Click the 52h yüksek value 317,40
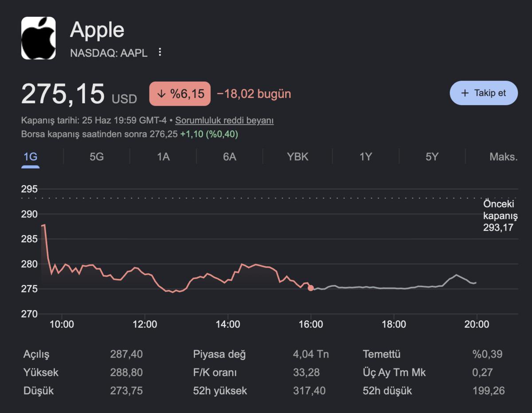 coord(309,391)
